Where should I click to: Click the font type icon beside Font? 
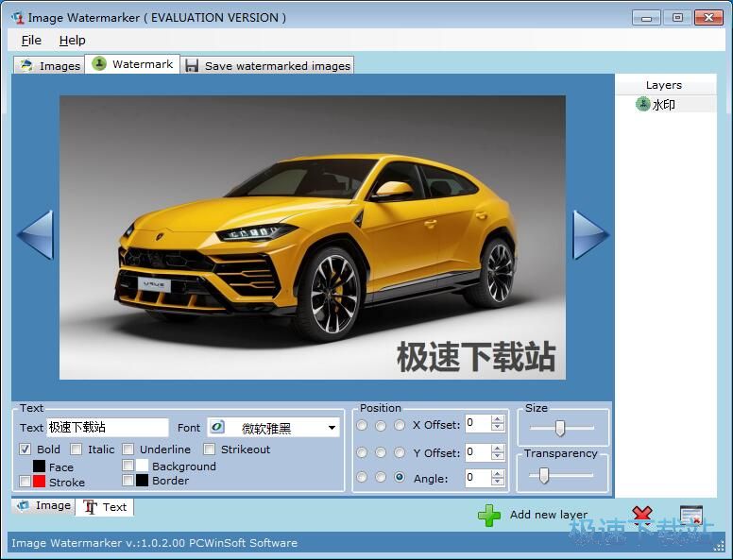[216, 428]
